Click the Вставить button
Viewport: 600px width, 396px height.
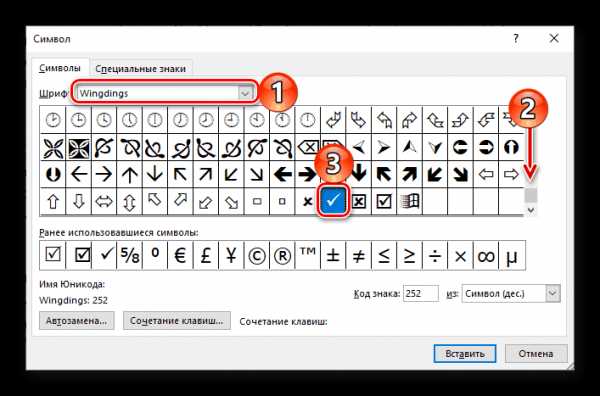465,354
